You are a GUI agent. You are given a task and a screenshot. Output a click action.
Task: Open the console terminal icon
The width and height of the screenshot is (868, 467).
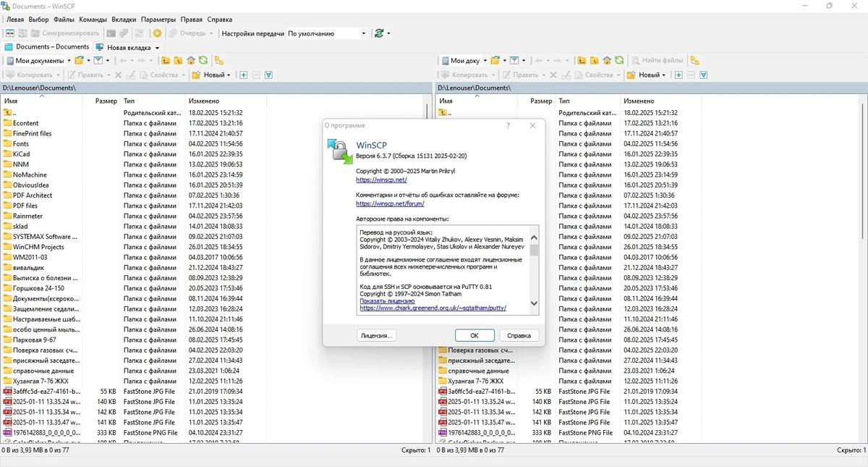point(111,33)
